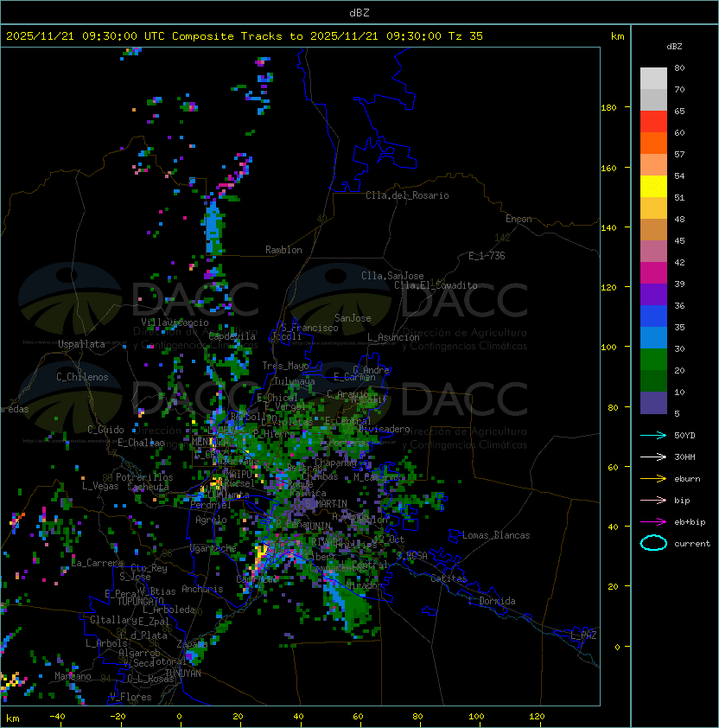Image resolution: width=719 pixels, height=728 pixels.
Task: Click the 'eburn' legend label
Action: (687, 479)
